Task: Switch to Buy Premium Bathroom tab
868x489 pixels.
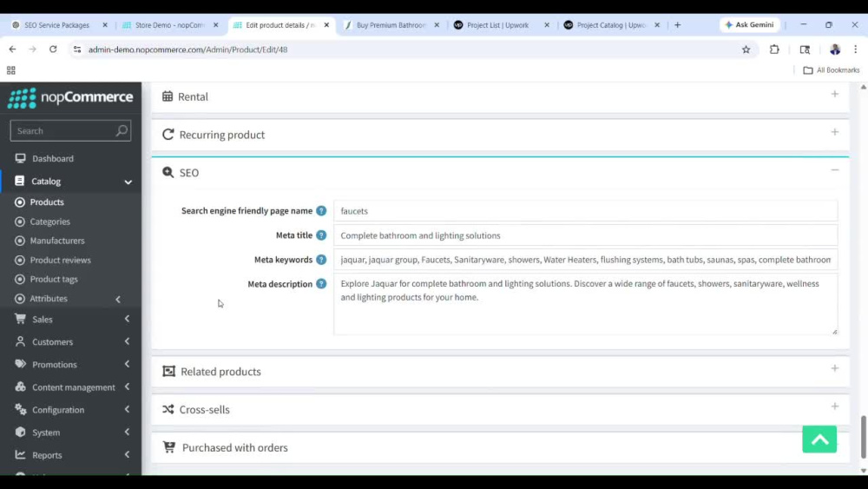Action: [391, 25]
